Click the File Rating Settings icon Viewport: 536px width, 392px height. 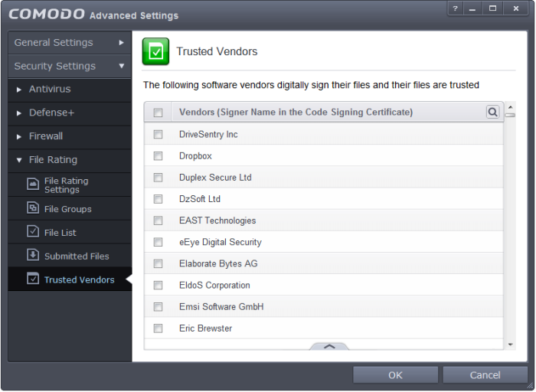(33, 184)
